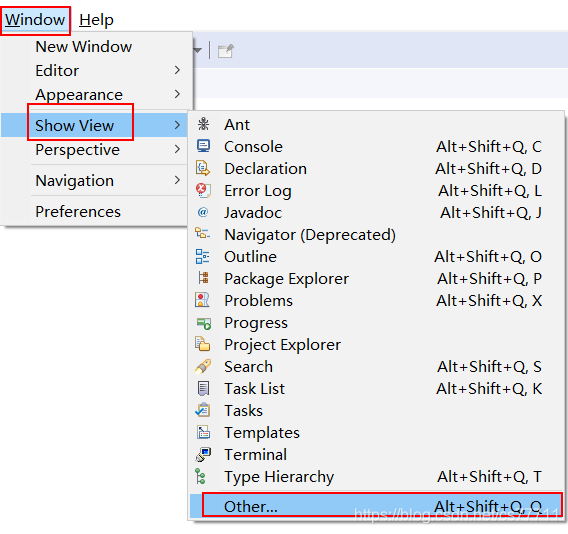This screenshot has height=534, width=568.
Task: Click the Alt+Shift+Q, O shortcut text
Action: point(488,257)
